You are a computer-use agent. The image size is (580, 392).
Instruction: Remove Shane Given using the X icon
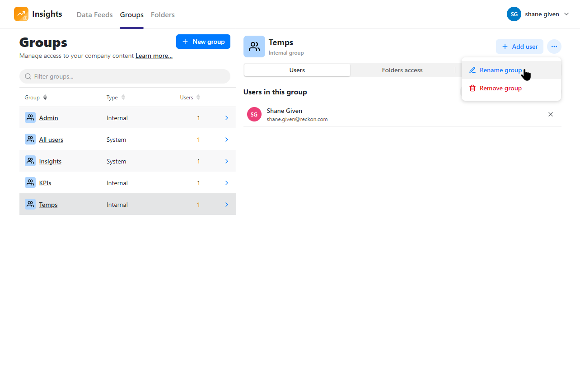click(550, 114)
